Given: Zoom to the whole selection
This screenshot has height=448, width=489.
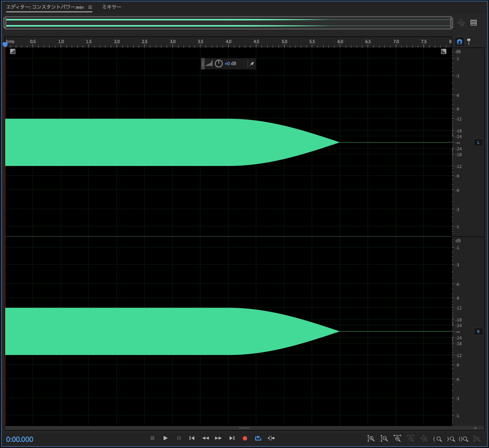Looking at the screenshot, I should pos(463,439).
